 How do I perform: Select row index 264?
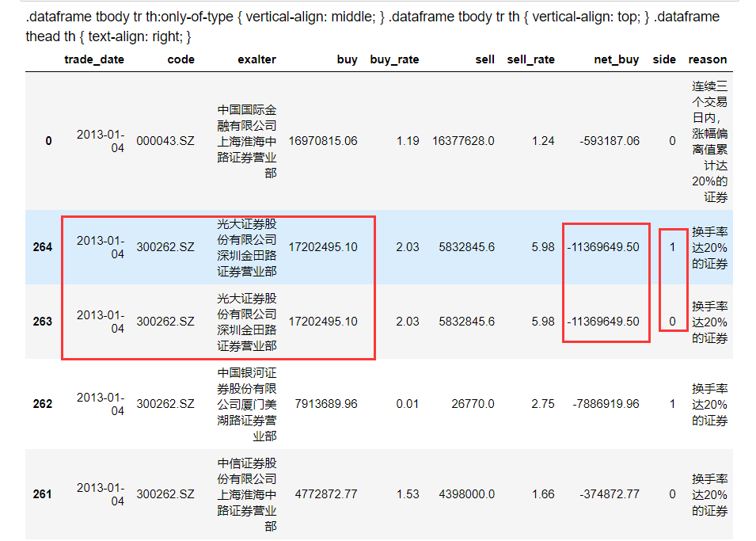click(43, 247)
